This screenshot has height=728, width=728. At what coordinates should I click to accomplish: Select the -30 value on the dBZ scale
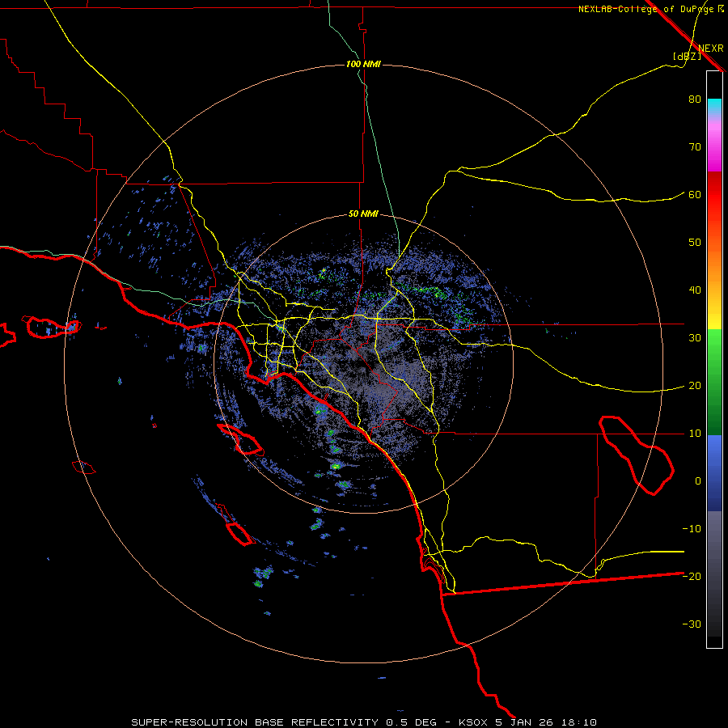(692, 624)
